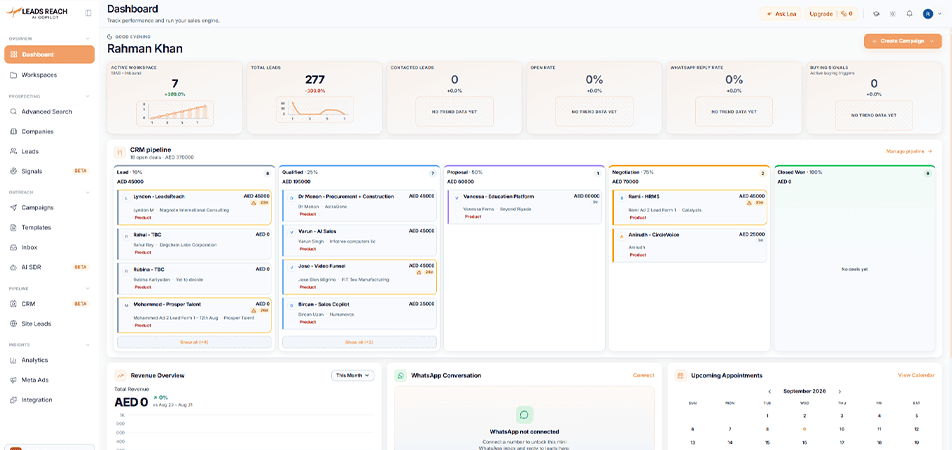Viewport: 952px width, 450px height.
Task: Click the Meta Ads megaphone icon
Action: click(14, 380)
